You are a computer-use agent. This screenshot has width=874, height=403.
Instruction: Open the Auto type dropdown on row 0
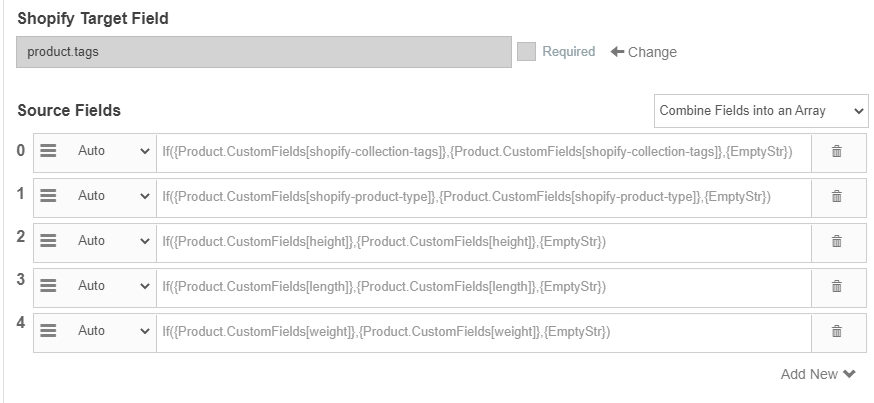[x=112, y=151]
